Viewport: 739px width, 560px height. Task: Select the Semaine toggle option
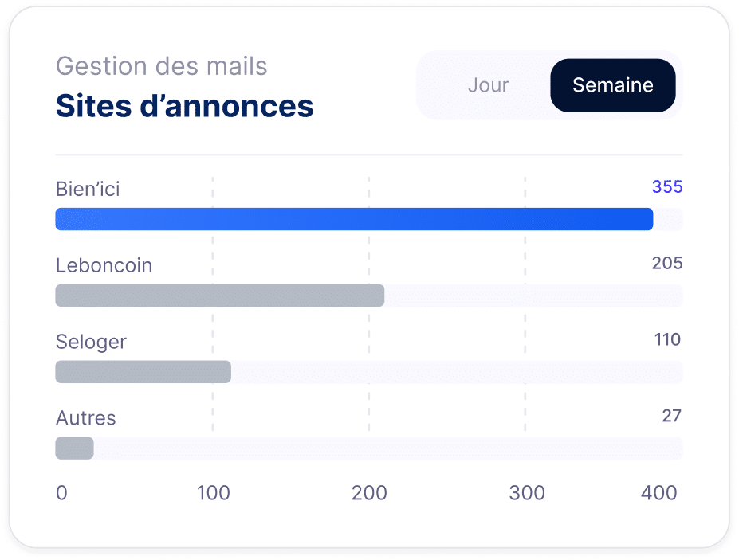pos(612,85)
